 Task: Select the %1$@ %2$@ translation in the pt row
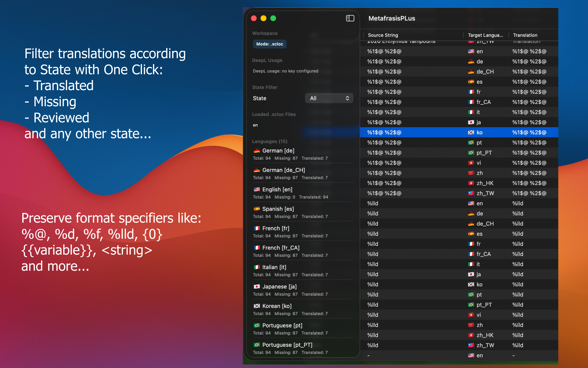click(529, 143)
